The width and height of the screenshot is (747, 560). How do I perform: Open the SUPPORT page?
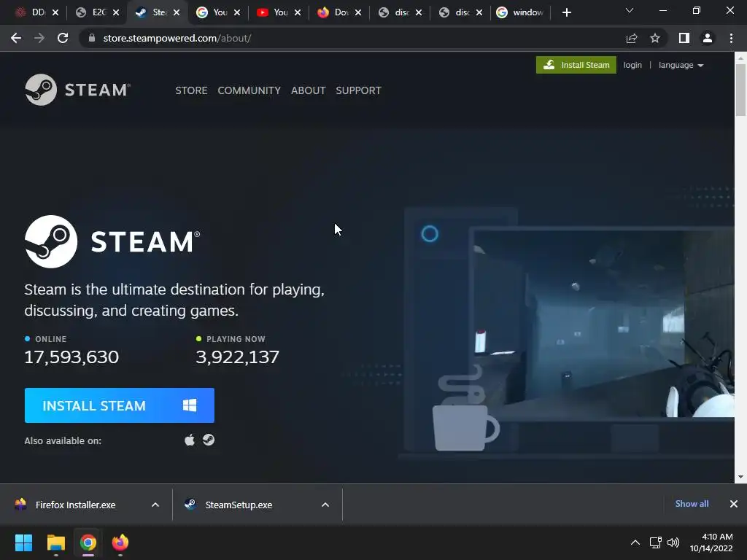(358, 90)
